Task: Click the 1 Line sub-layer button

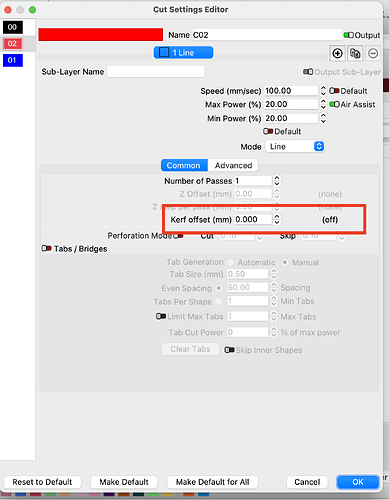Action: (x=183, y=53)
